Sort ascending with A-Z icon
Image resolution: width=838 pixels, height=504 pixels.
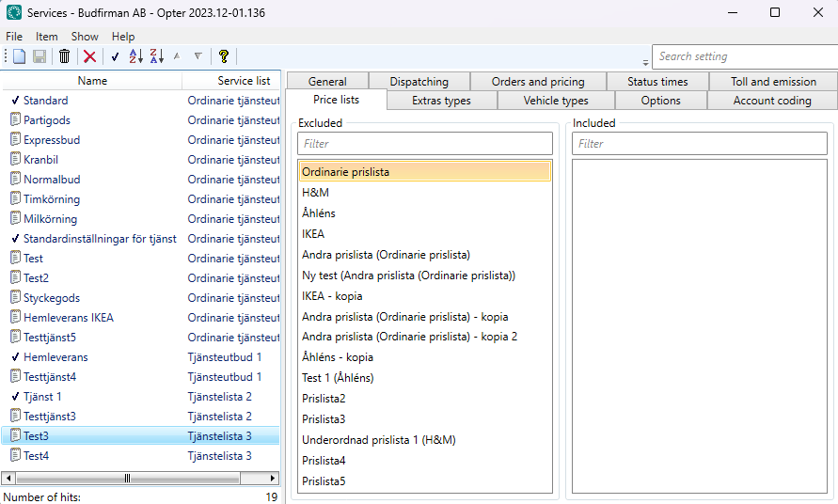pos(135,56)
